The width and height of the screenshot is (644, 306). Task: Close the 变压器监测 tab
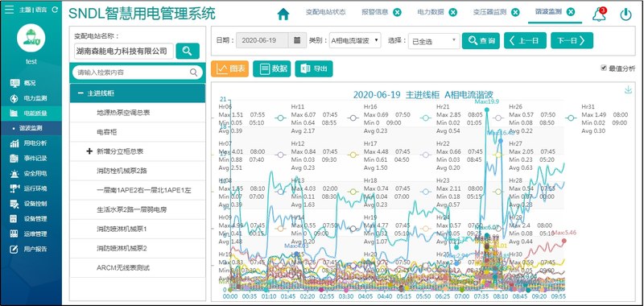tap(515, 12)
